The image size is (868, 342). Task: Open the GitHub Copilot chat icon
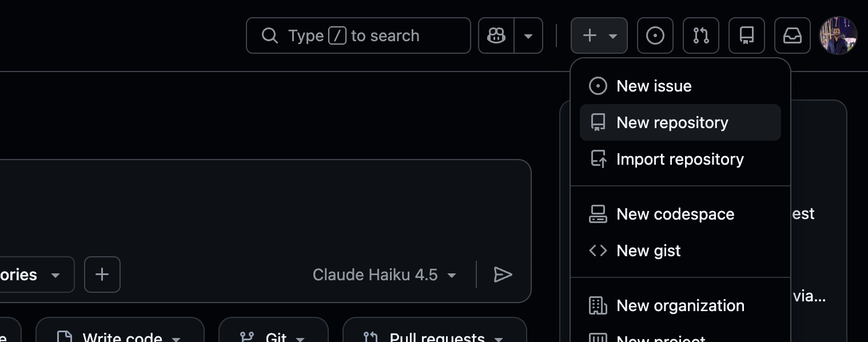click(496, 35)
